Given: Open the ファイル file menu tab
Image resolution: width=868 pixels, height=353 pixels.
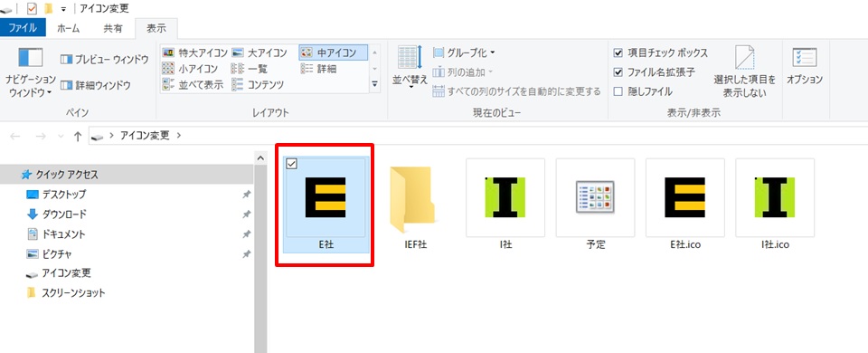Looking at the screenshot, I should click(x=23, y=28).
